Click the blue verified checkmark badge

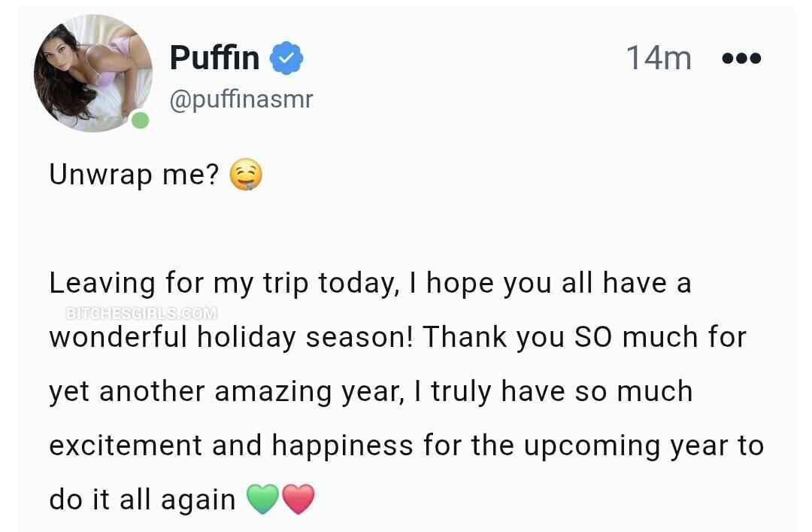tap(286, 58)
